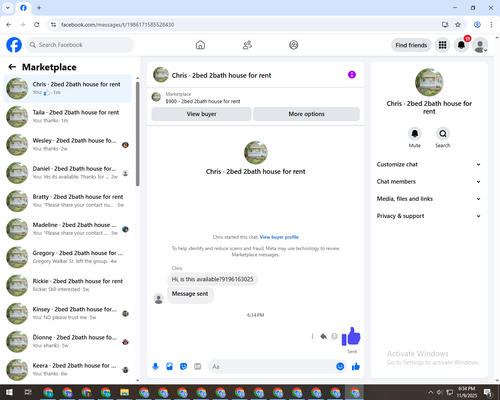Click View buyer button
The image size is (500, 400).
201,114
